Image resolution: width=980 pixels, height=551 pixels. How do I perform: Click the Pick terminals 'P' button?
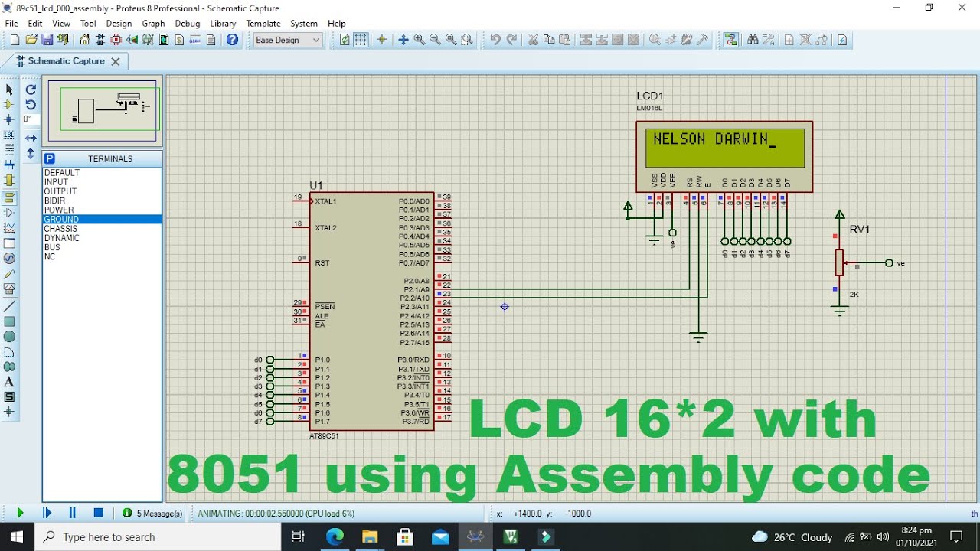tap(50, 159)
